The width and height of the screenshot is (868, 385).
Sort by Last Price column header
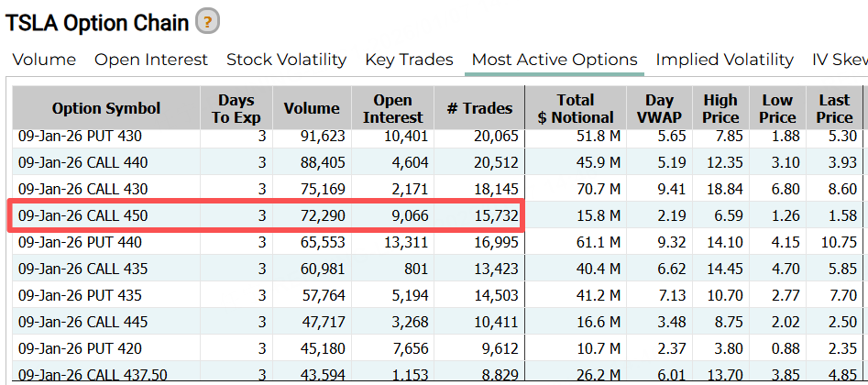click(x=834, y=108)
